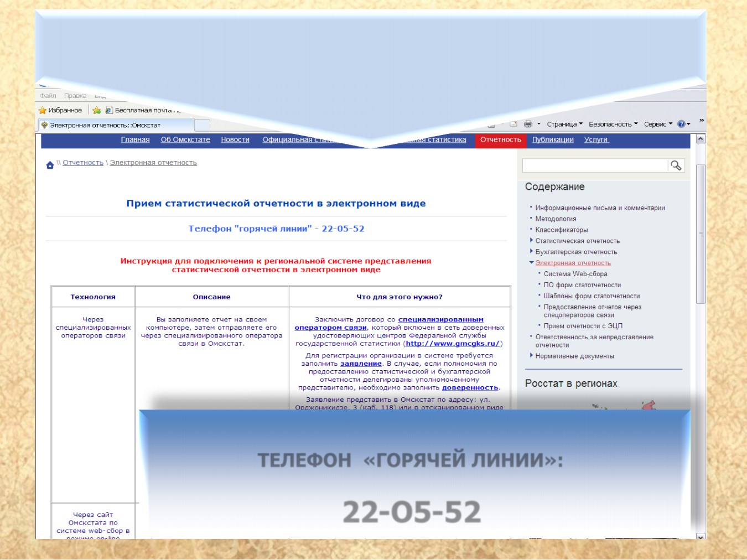Open the http://www.gmcgks.ru/ link
Screen dimensions: 747x560
tap(453, 344)
